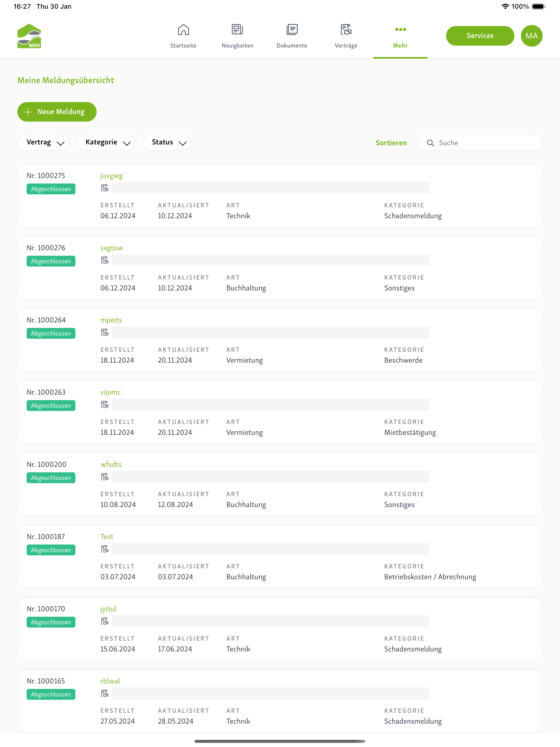Expand the Status filter dropdown
Viewport: 560px width, 747px height.
point(167,143)
